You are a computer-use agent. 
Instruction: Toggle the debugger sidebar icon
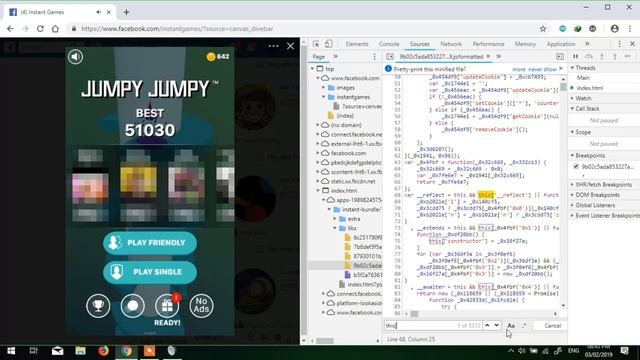tap(560, 57)
